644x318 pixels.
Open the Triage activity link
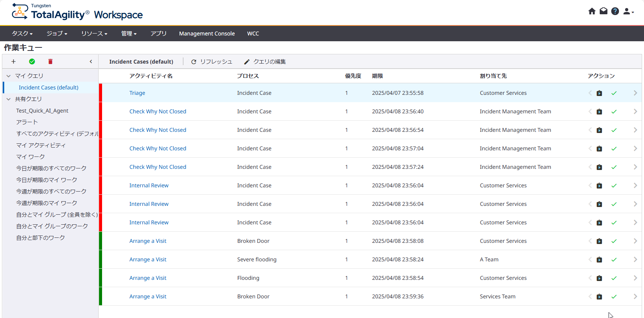pyautogui.click(x=137, y=93)
